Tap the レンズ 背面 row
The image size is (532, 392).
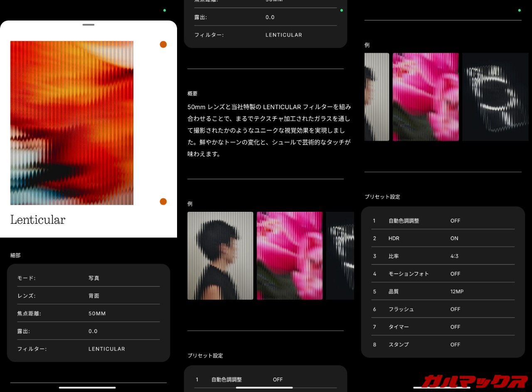(x=89, y=296)
